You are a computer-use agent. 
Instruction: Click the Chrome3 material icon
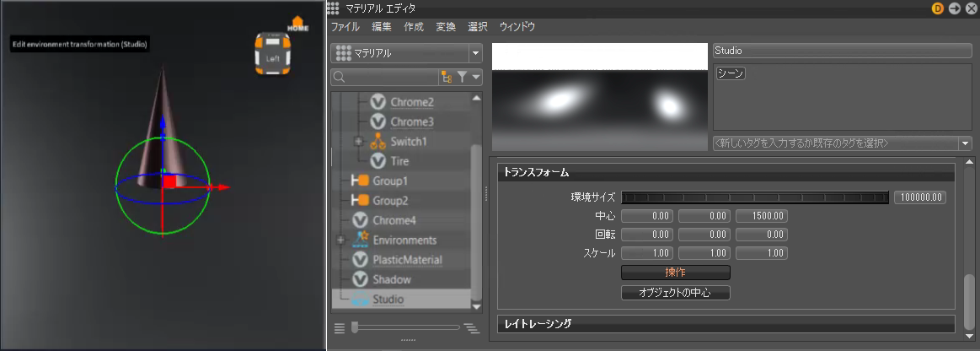pos(378,121)
